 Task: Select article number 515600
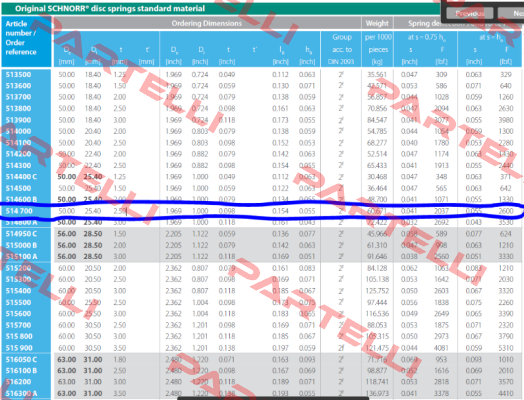coord(18,313)
